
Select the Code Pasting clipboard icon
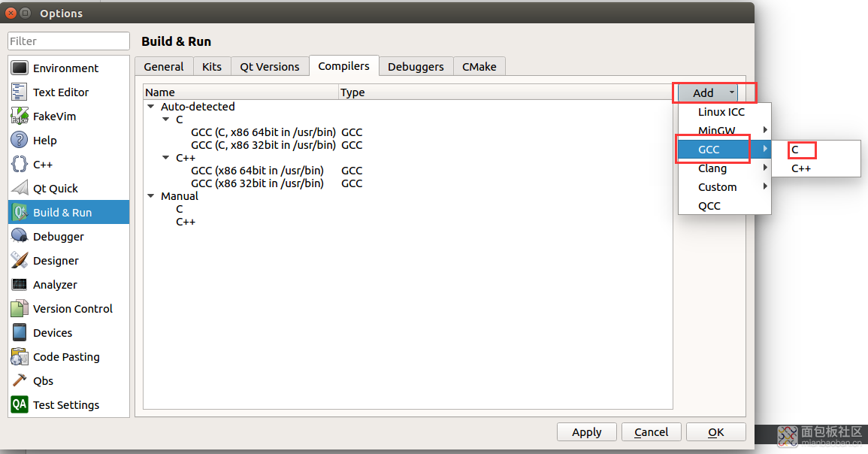tap(20, 356)
